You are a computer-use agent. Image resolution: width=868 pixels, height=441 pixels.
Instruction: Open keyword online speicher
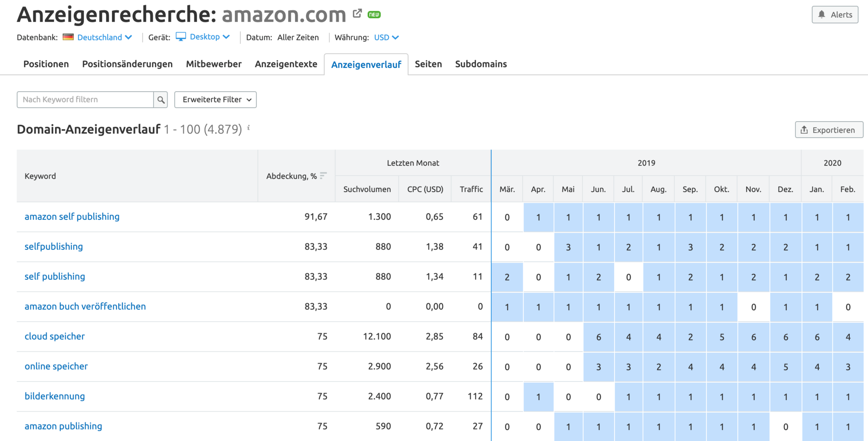(56, 366)
